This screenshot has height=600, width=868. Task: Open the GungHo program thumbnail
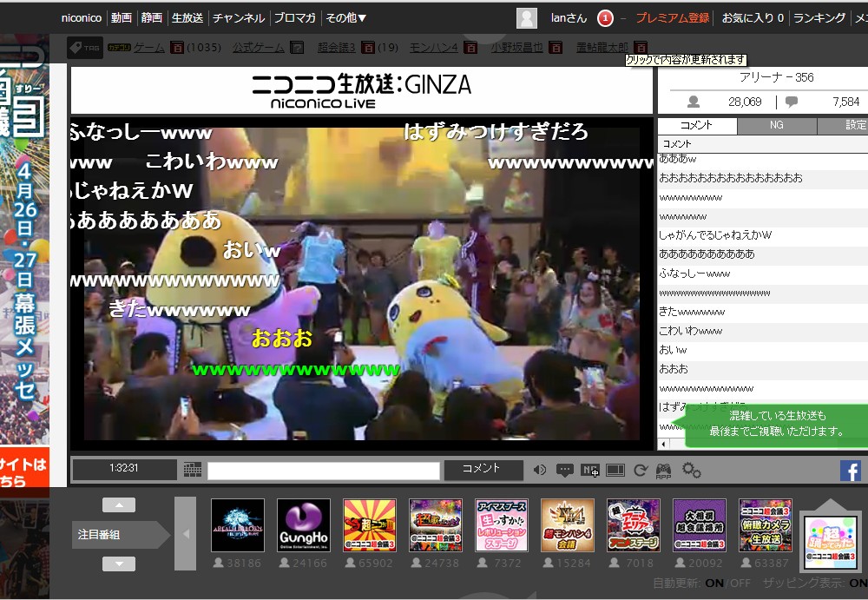tap(304, 525)
